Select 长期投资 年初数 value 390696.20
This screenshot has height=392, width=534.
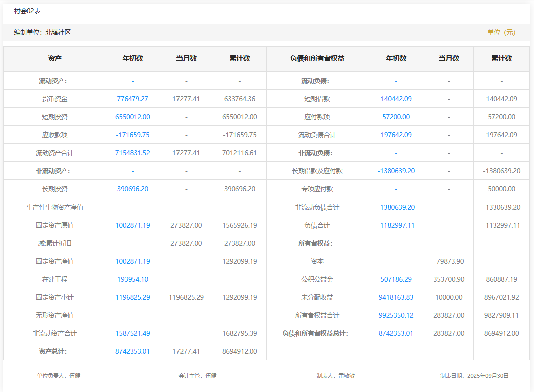(x=132, y=189)
